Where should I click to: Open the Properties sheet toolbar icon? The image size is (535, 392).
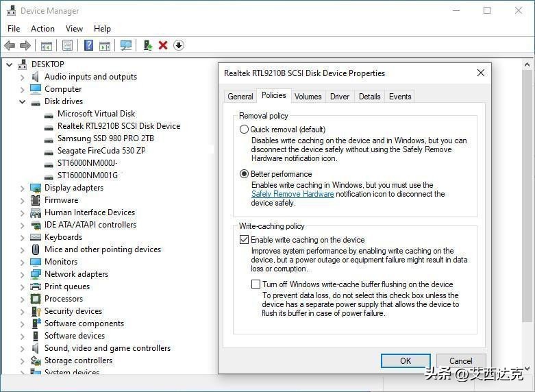click(68, 45)
